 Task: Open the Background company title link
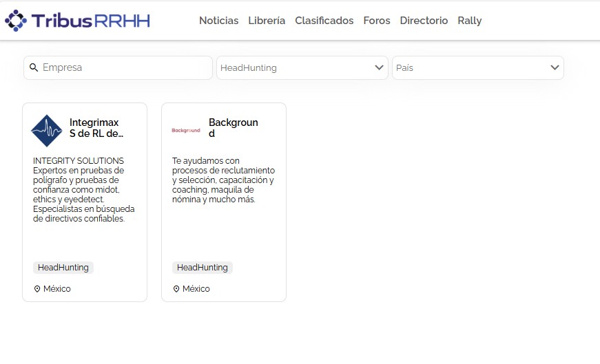(x=234, y=128)
